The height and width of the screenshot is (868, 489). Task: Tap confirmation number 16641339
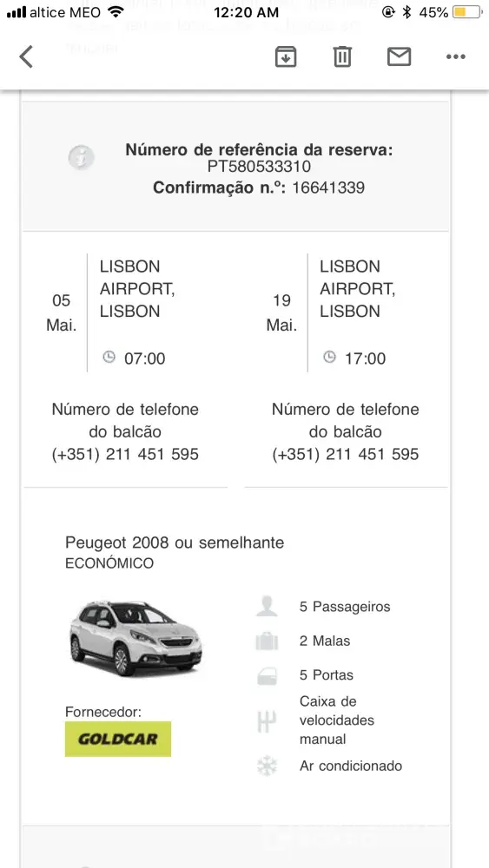328,187
